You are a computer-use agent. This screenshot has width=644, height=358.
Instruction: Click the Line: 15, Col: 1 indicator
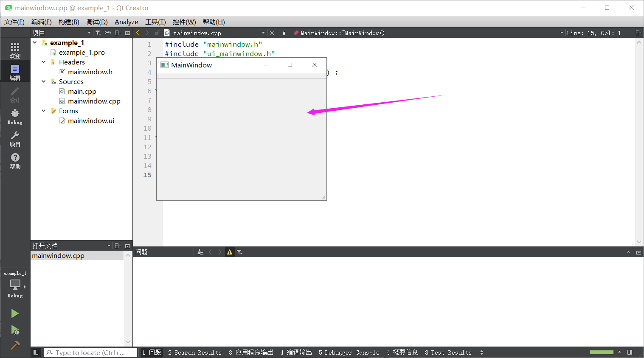click(x=594, y=33)
